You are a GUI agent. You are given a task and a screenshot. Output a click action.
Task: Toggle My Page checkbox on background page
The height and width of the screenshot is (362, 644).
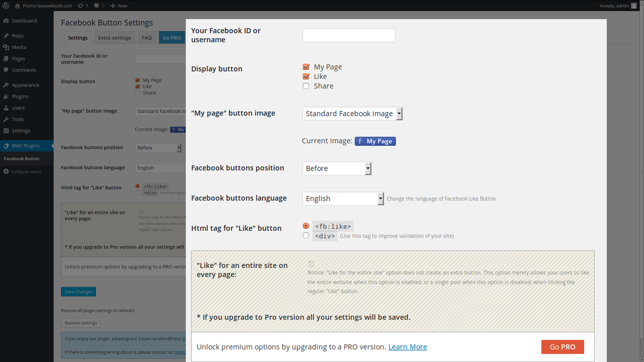138,80
